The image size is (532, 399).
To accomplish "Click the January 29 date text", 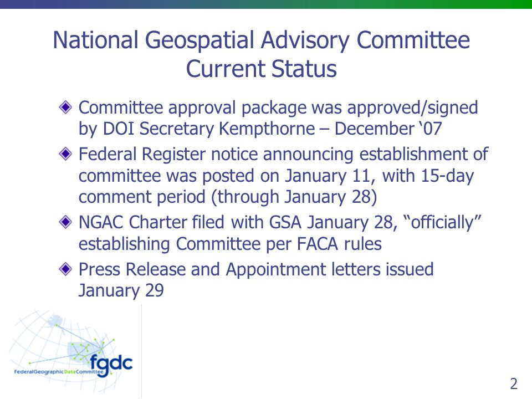I will click(121, 291).
